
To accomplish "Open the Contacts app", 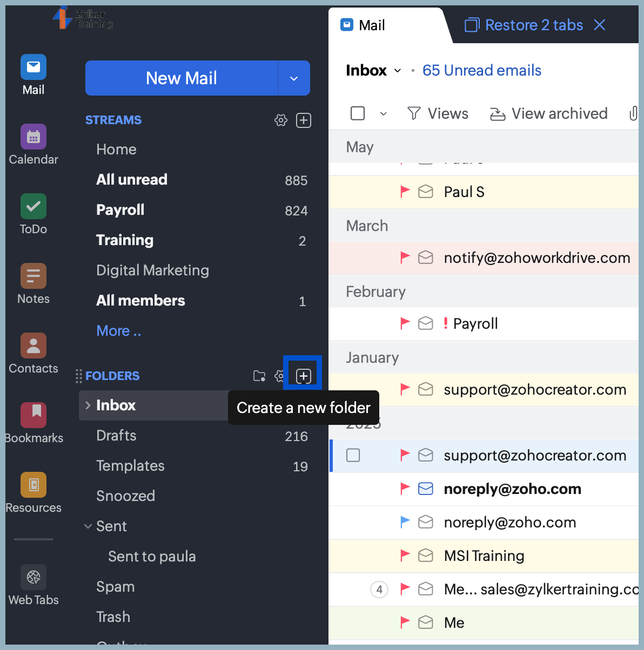I will pos(33,354).
